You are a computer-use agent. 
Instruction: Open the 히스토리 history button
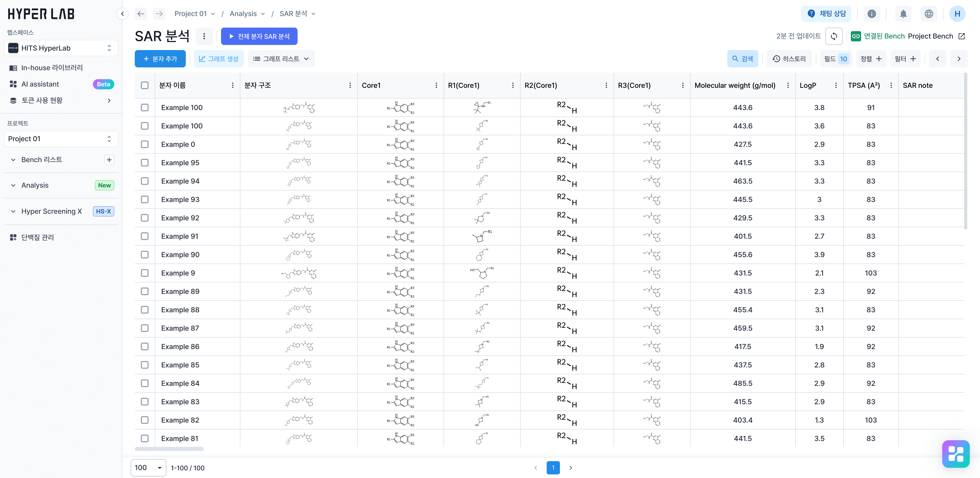click(x=789, y=59)
